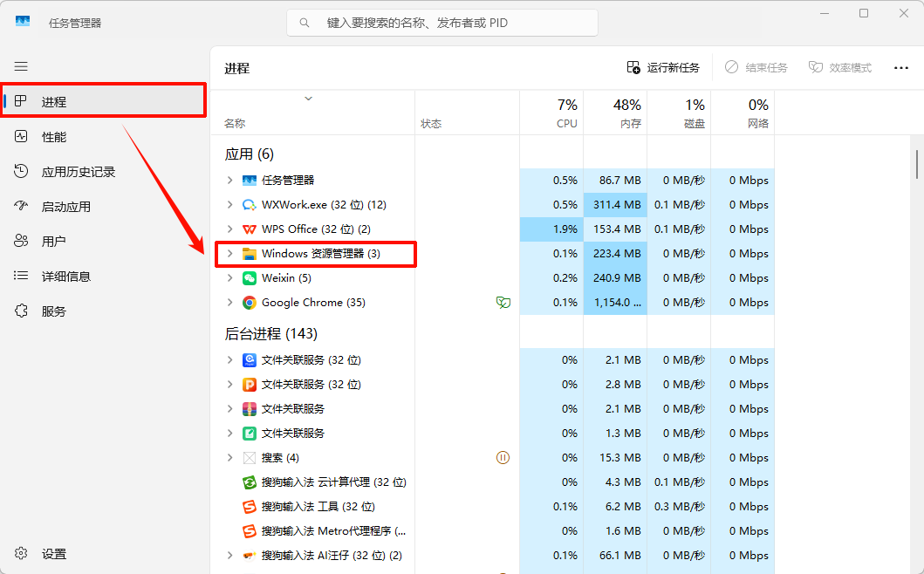Open 设置 at the sidebar bottom
924x574 pixels.
click(104, 553)
